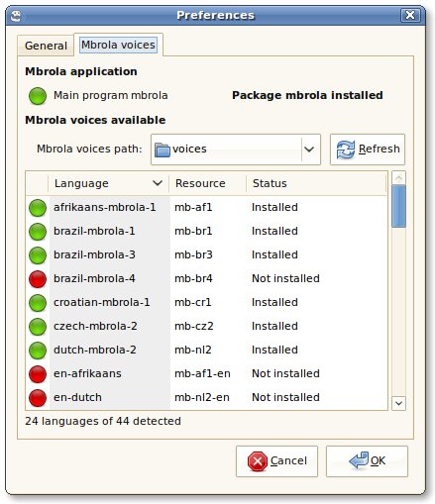The width and height of the screenshot is (435, 504).
Task: Click the '24 languages of 44 detected' text
Action: point(103,421)
